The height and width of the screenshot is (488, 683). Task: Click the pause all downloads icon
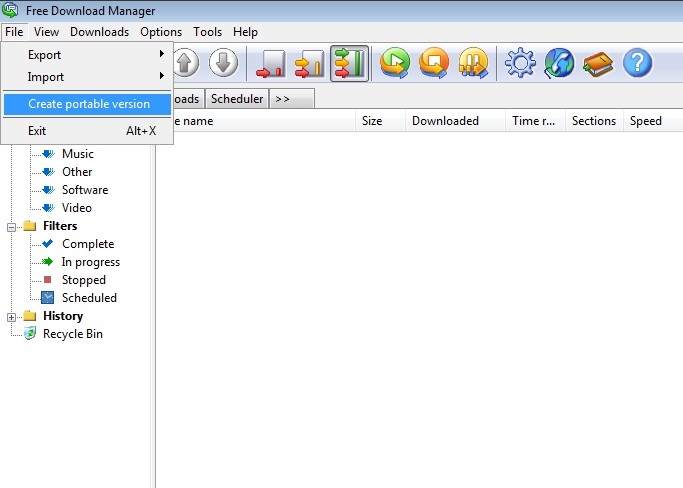tap(473, 63)
